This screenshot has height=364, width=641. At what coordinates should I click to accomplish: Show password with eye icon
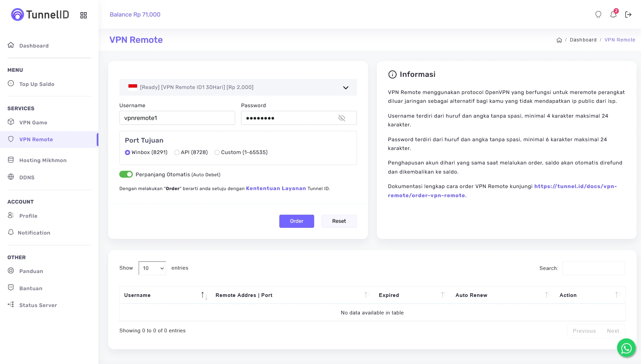tap(342, 118)
